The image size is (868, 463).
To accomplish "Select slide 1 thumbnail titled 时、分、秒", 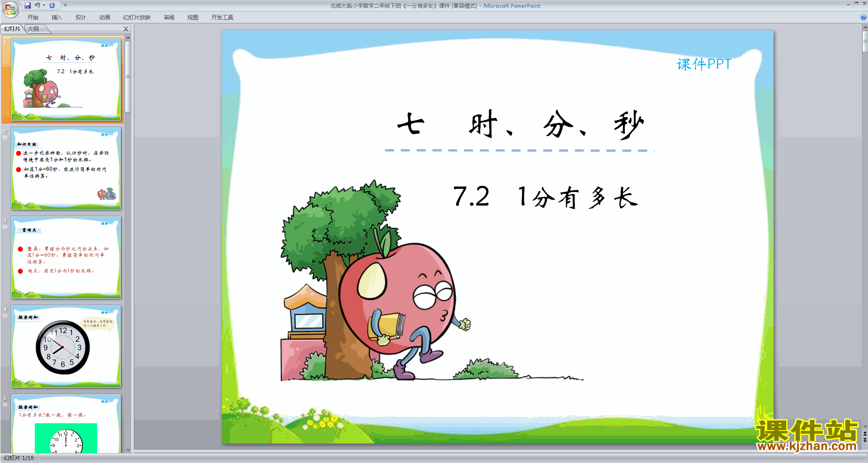I will click(66, 79).
